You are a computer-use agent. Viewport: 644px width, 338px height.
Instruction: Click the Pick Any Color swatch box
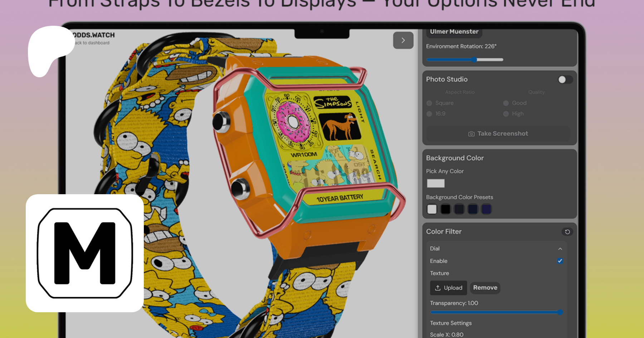click(x=435, y=183)
